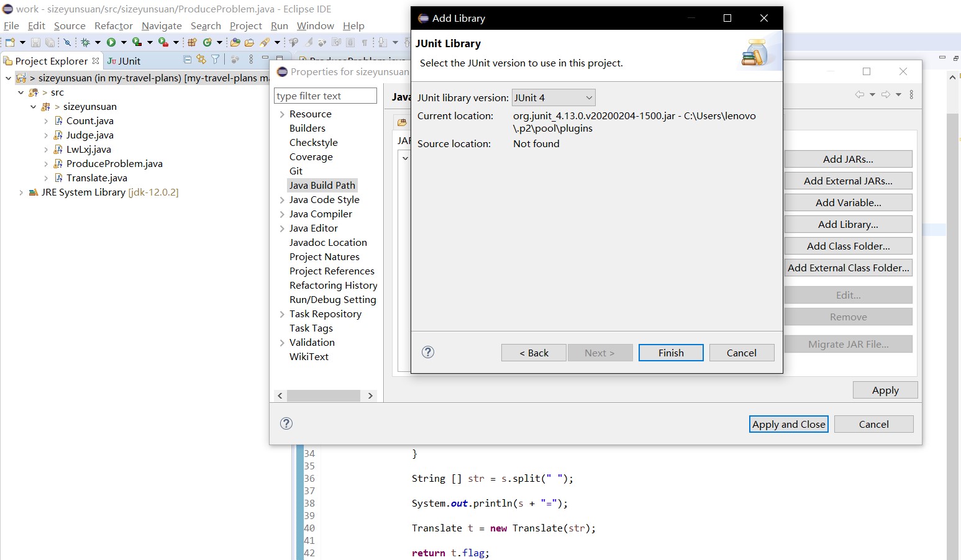Screen dimensions: 961x560
Task: Expand the JRE System Library node
Action: [x=21, y=192]
